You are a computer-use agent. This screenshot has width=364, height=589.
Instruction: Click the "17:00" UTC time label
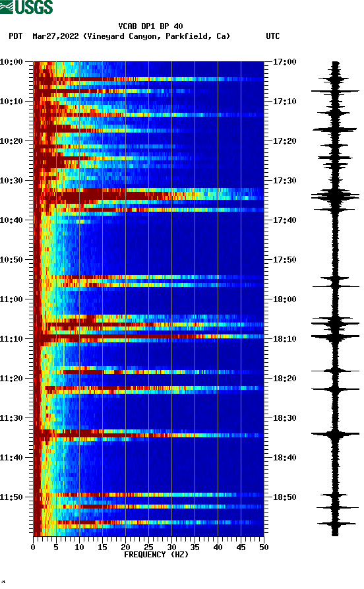285,61
